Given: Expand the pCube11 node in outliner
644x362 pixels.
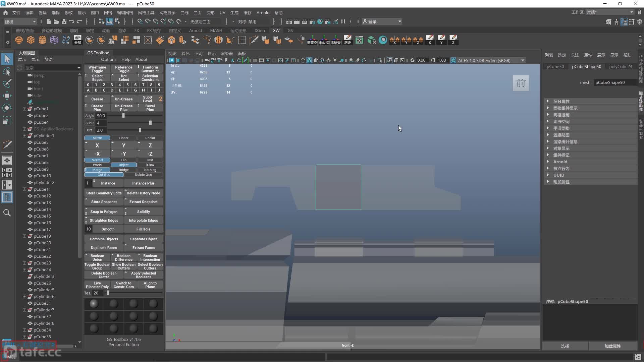Looking at the screenshot, I should tap(24, 189).
